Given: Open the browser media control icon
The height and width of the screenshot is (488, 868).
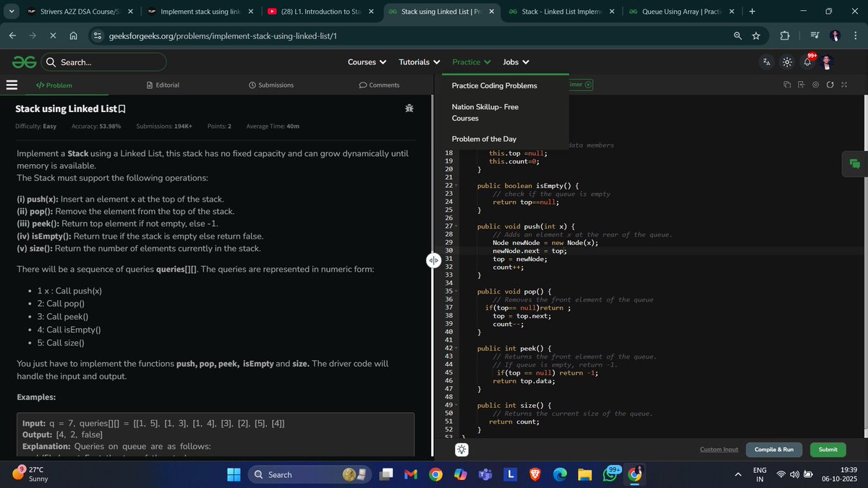Looking at the screenshot, I should [x=815, y=35].
